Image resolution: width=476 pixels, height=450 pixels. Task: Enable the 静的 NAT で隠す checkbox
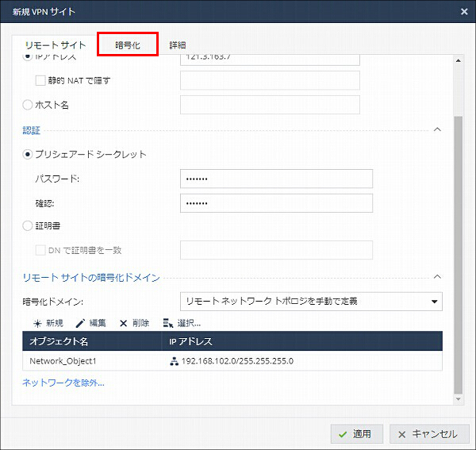click(x=40, y=80)
